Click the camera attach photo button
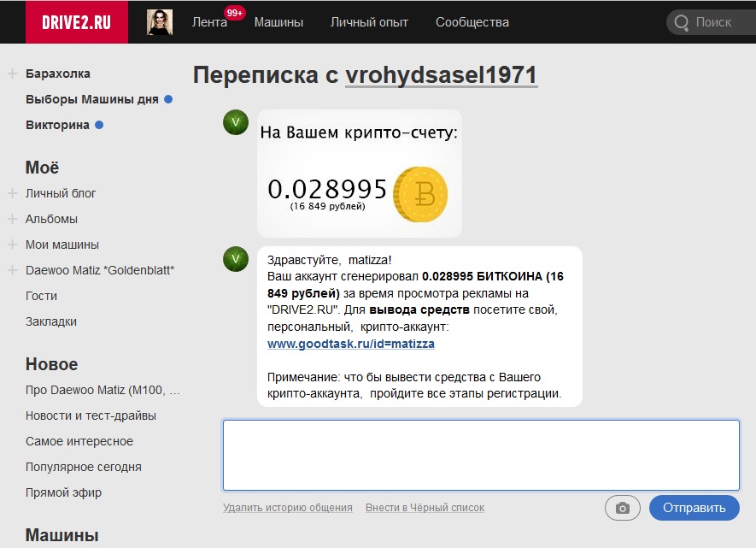The image size is (756, 548). 622,508
